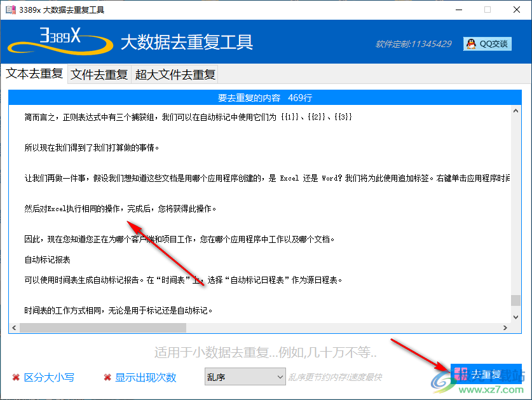532x400 pixels.
Task: Click the 3389X logo in header
Action: tap(60, 41)
